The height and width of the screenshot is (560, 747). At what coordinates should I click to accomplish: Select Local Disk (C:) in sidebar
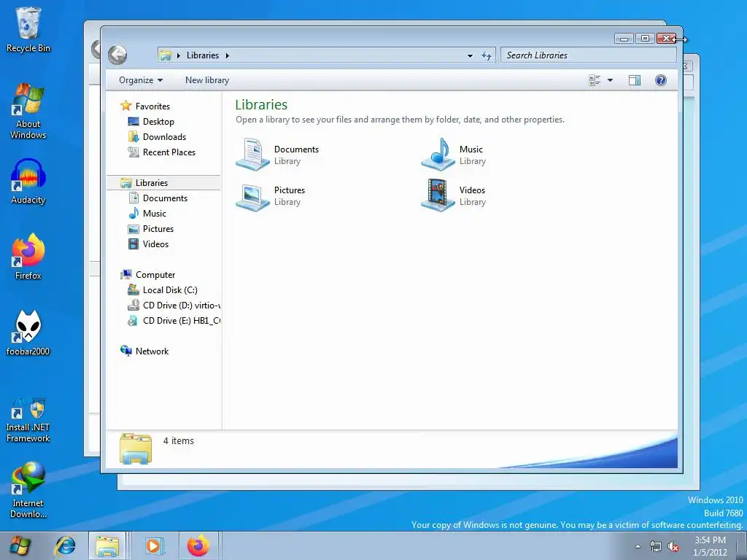coord(170,290)
